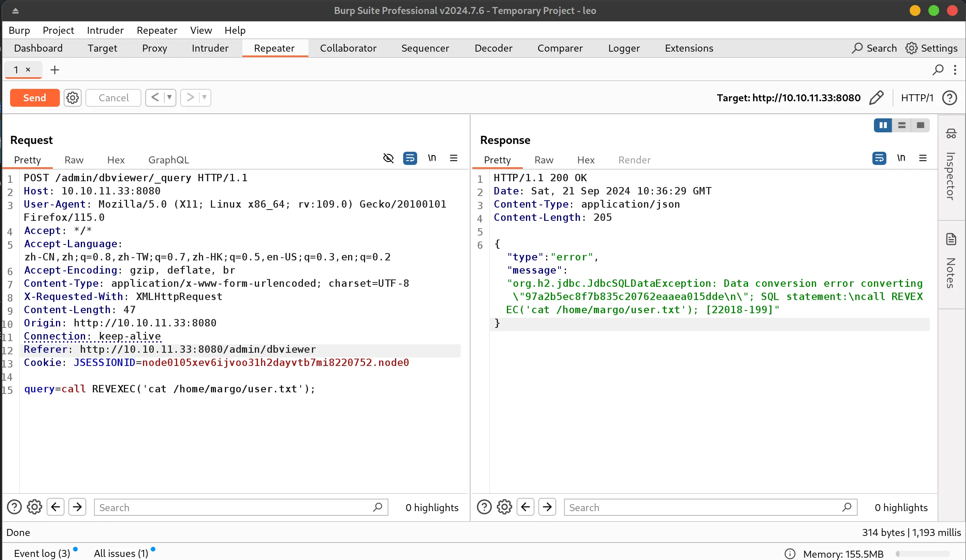Open request search help icon
Image resolution: width=966 pixels, height=560 pixels.
(14, 507)
